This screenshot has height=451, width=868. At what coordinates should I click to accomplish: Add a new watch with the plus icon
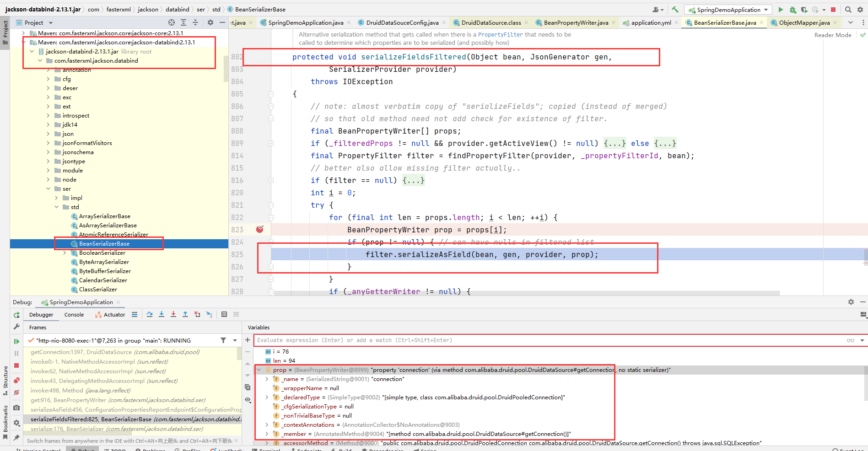248,340
